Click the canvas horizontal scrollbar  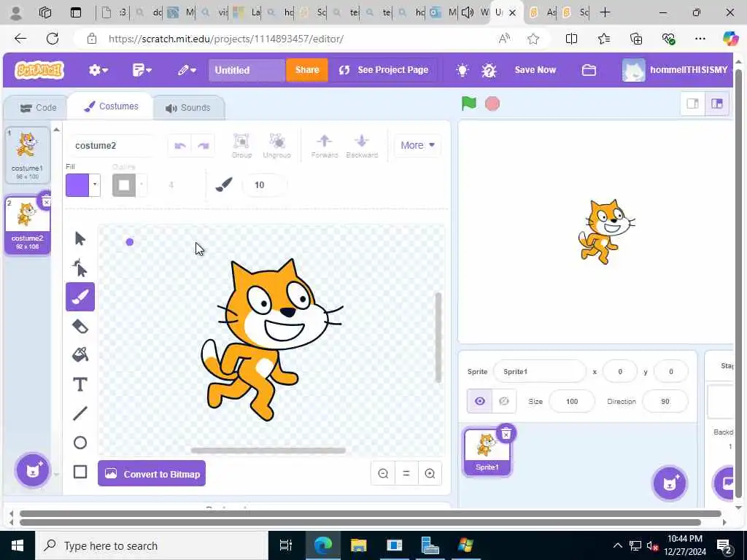(x=268, y=451)
